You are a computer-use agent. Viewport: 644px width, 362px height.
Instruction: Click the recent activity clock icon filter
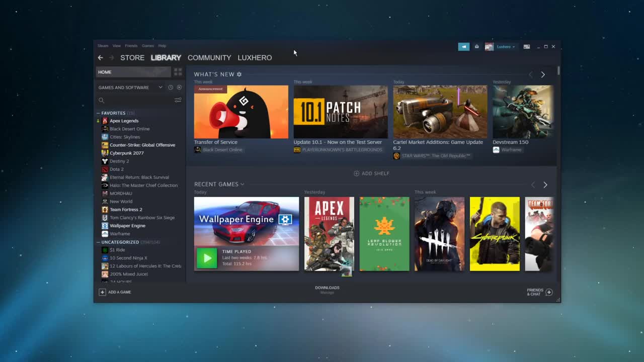[171, 87]
